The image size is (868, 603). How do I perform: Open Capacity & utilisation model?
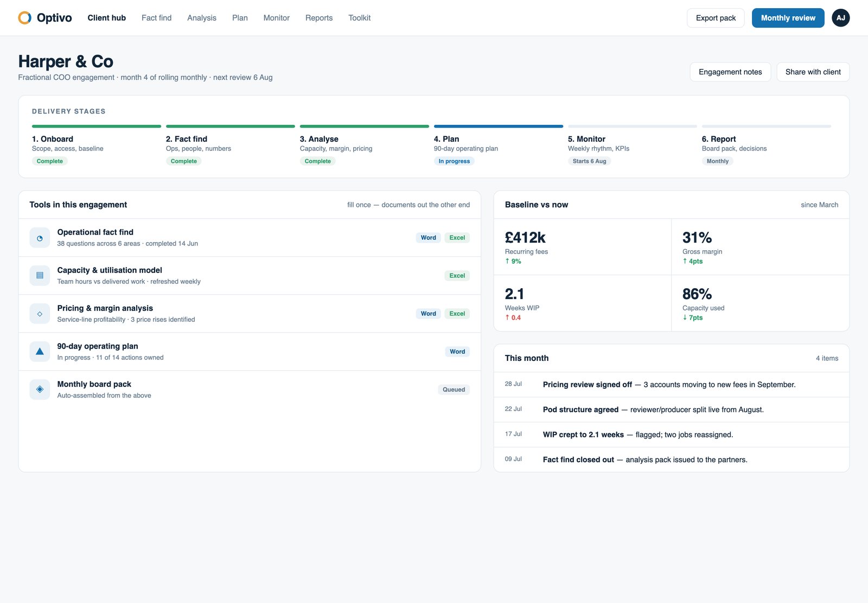pos(250,276)
